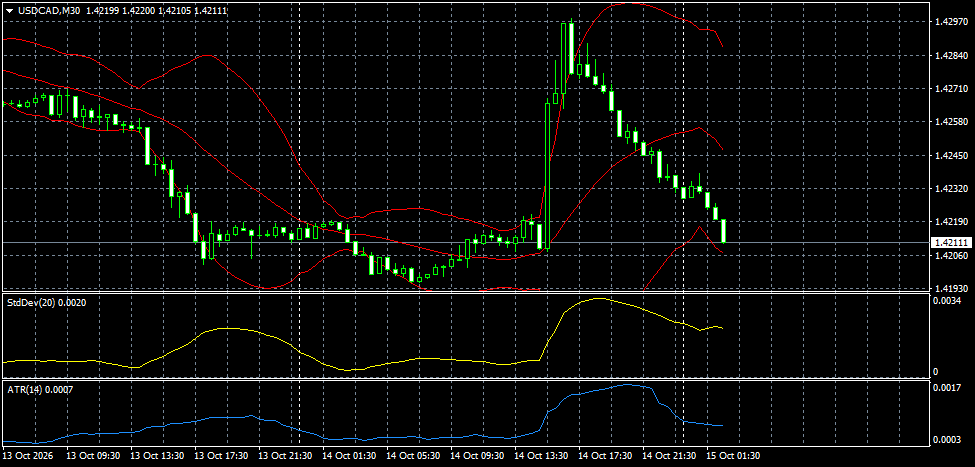
Task: Click the 1.42190 level on price axis
Action: pos(951,221)
